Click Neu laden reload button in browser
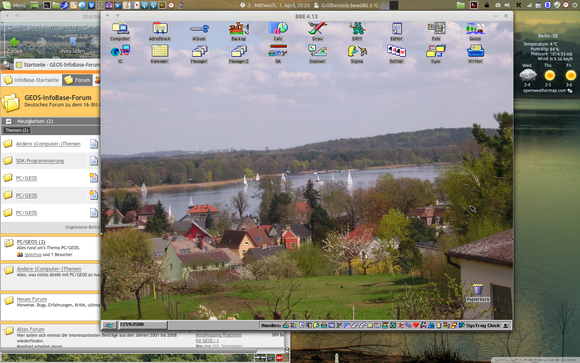Image resolution: width=580 pixels, height=363 pixels. coord(73,45)
